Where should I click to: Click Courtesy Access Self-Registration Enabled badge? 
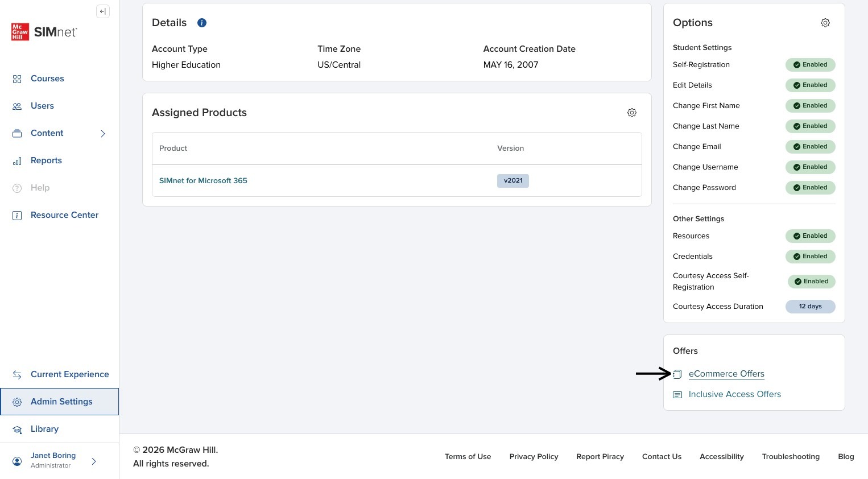(x=812, y=282)
